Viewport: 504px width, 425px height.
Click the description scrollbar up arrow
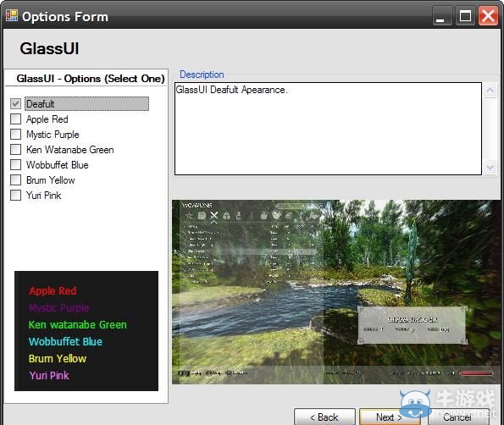click(490, 91)
